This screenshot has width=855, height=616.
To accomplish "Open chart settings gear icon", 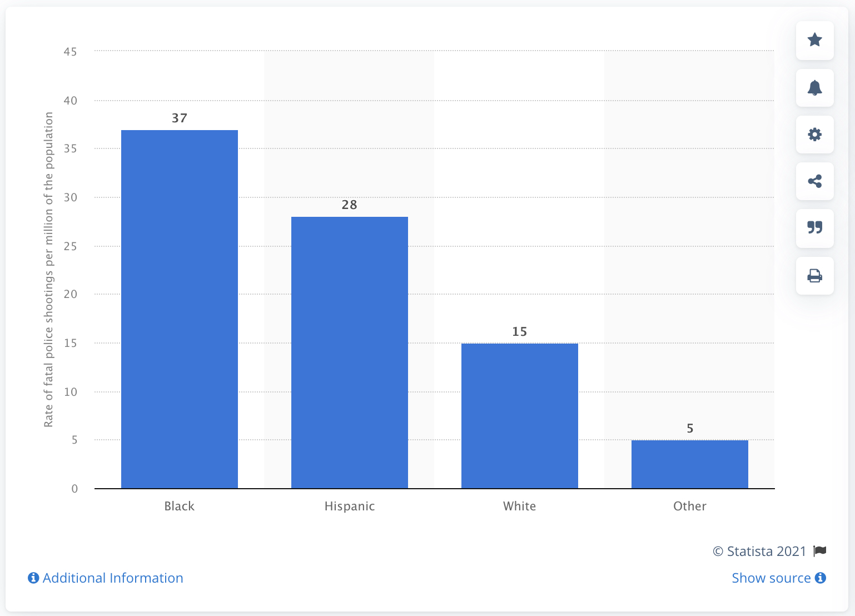I will pos(814,135).
